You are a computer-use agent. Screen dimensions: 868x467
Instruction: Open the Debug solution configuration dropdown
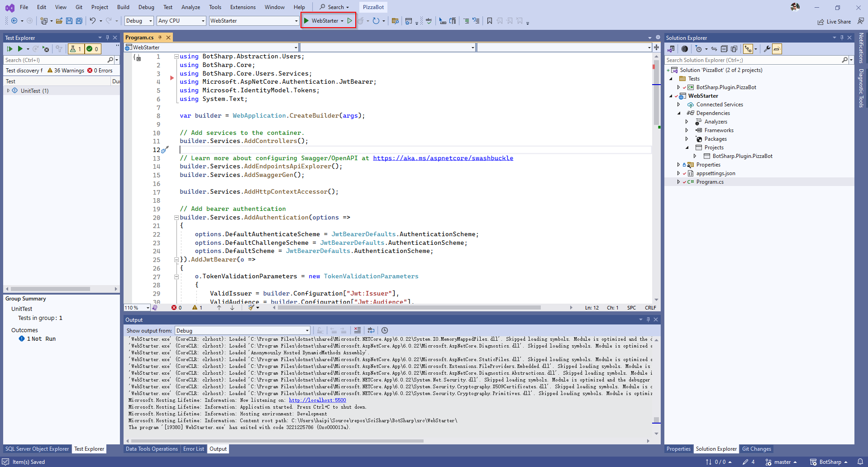139,21
